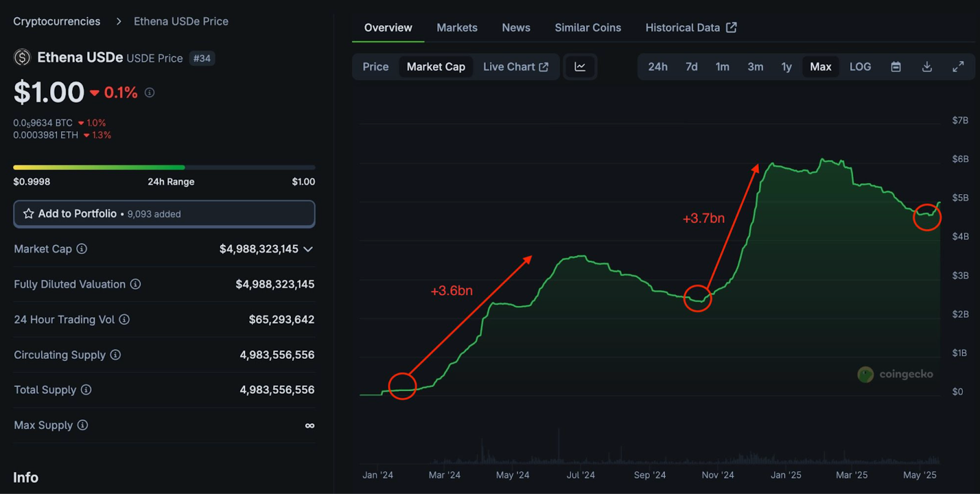Click the Max Supply info icon

pos(83,425)
